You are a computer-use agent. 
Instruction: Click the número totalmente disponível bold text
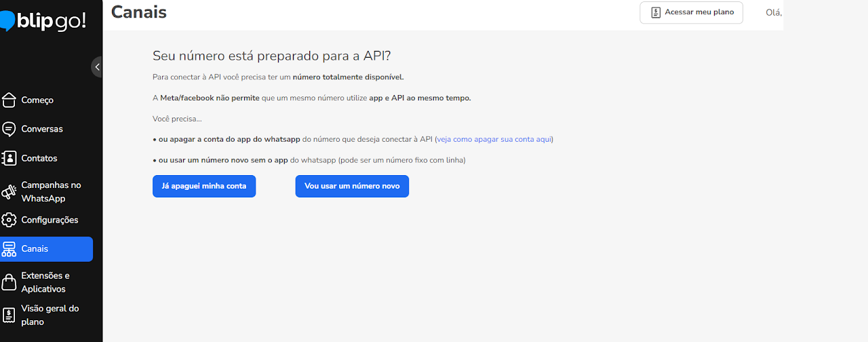348,77
